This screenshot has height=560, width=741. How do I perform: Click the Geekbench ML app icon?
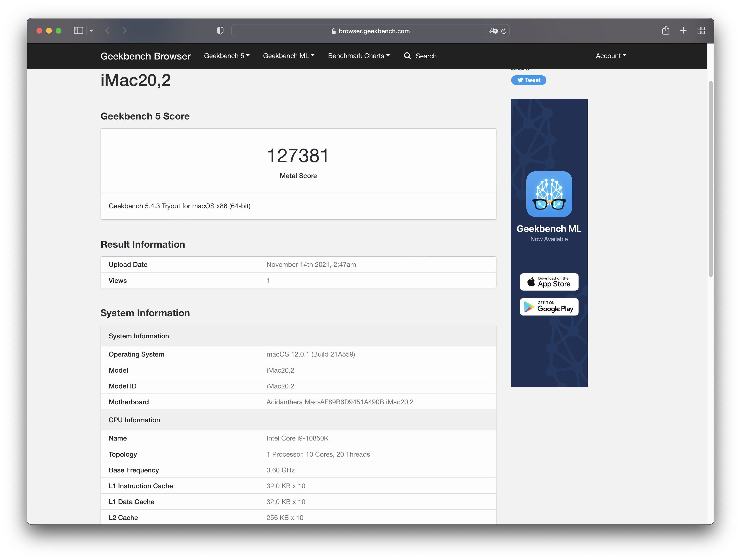(x=549, y=194)
